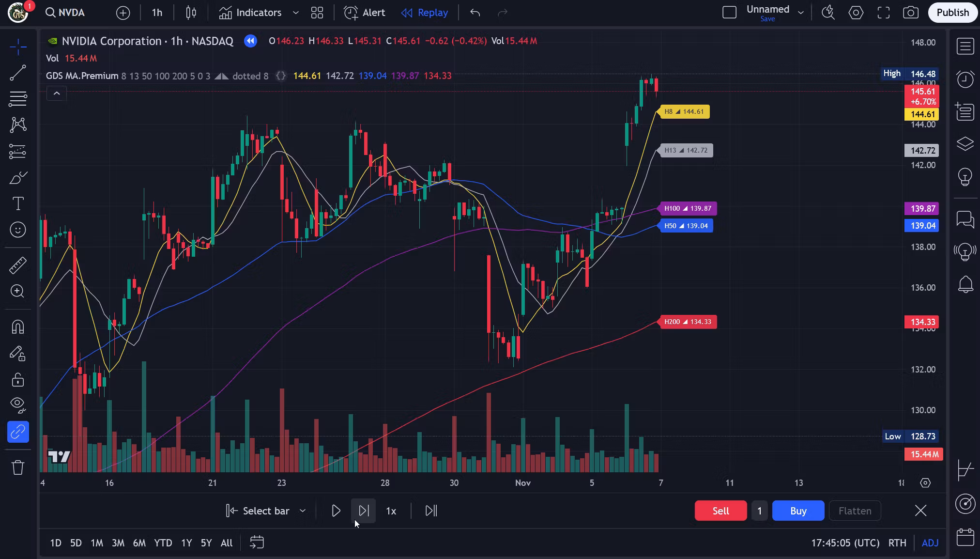The height and width of the screenshot is (559, 980).
Task: Advance replay one bar forward
Action: click(363, 511)
